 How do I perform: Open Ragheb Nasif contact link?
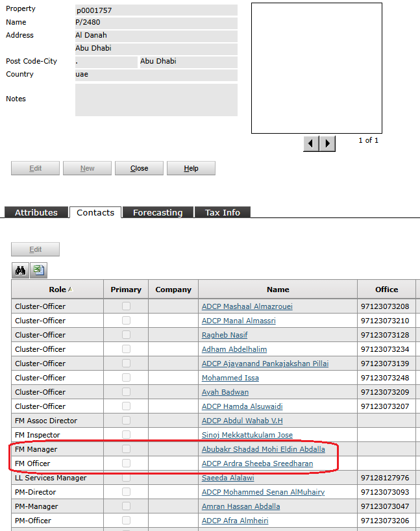click(x=225, y=335)
